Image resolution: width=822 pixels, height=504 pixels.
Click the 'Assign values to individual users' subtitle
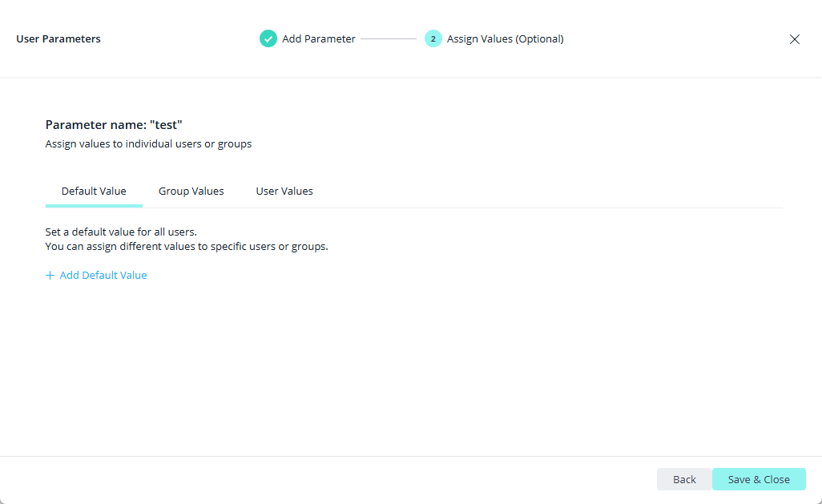[148, 144]
